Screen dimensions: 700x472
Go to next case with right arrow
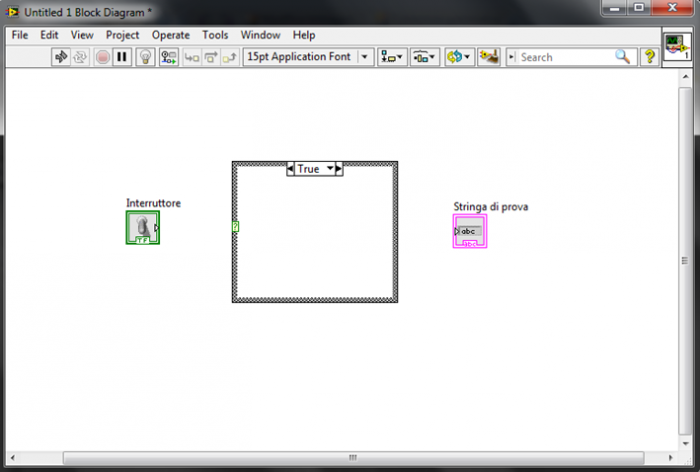coord(339,169)
